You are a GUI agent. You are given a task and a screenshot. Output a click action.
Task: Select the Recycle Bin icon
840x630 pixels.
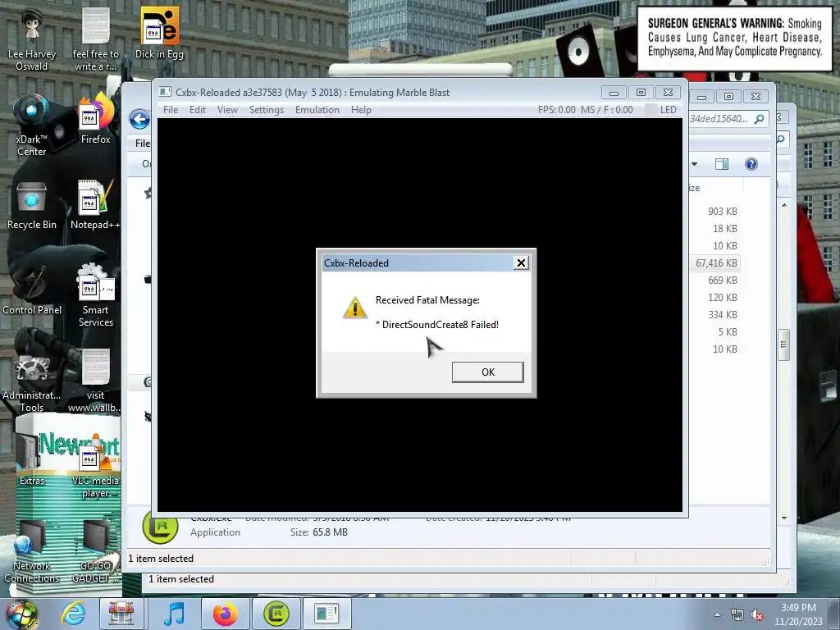[32, 206]
